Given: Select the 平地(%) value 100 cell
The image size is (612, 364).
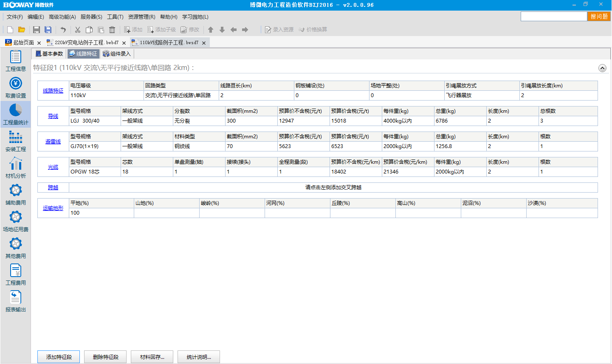Looking at the screenshot, I should (x=102, y=213).
